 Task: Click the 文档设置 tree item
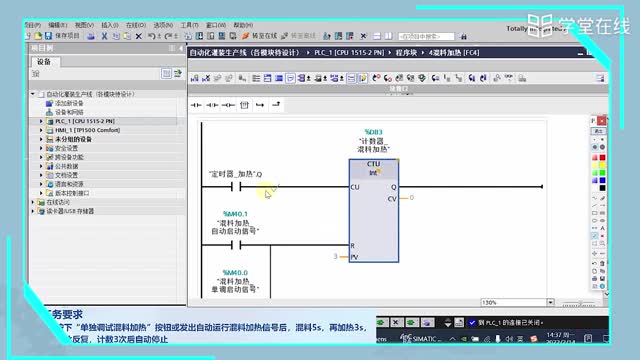(x=66, y=175)
